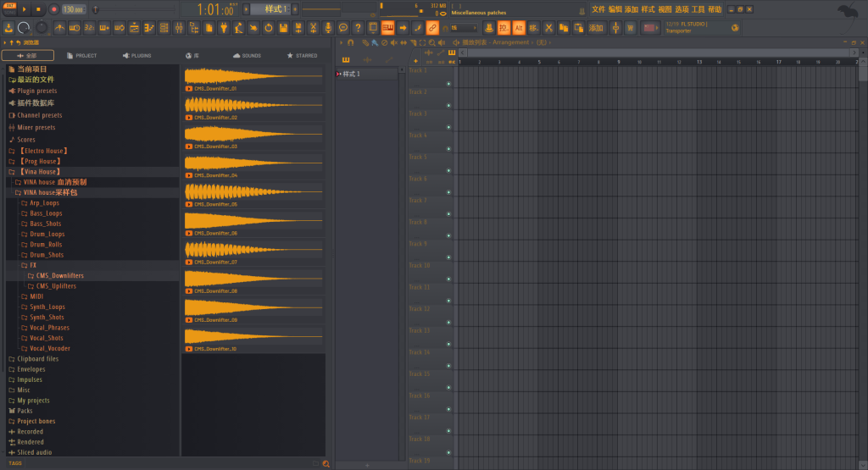Start playback with the play button

tap(24, 8)
